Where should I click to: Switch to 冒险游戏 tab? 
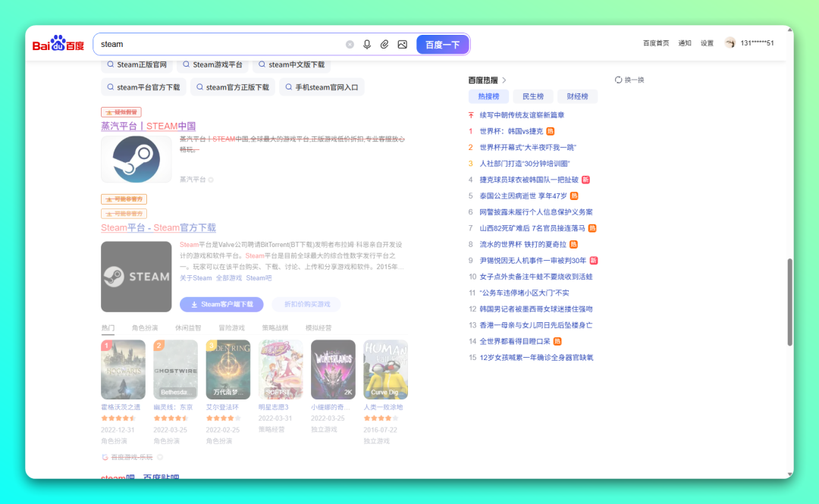pos(231,328)
